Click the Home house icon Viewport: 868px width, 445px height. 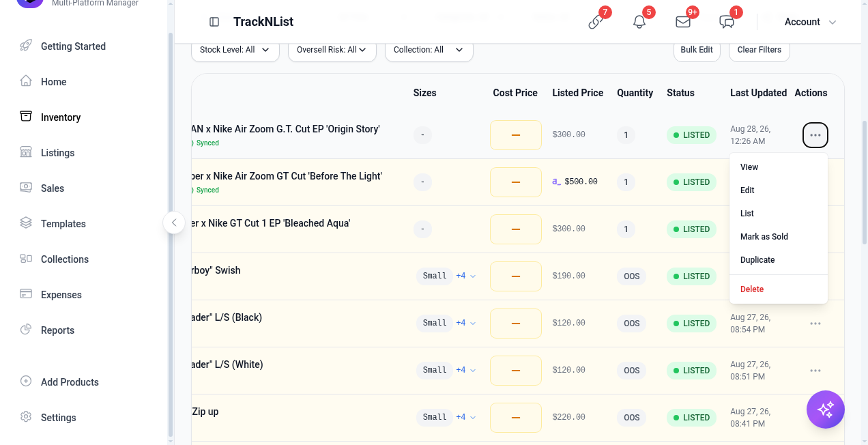point(26,81)
